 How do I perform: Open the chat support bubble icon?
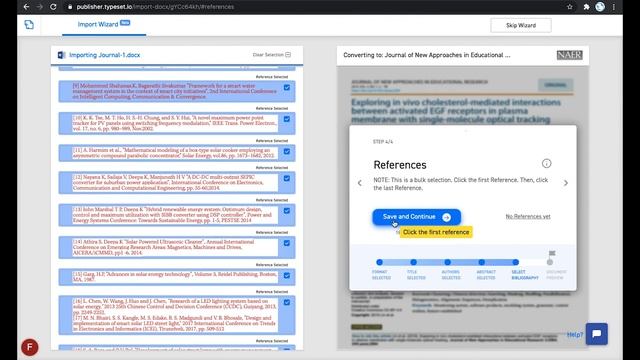[x=597, y=334]
